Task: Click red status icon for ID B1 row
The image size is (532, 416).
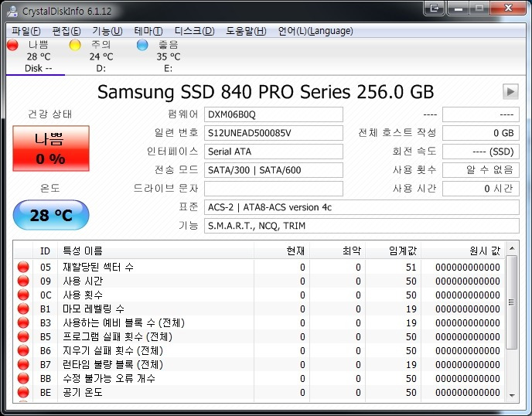Action: point(23,309)
